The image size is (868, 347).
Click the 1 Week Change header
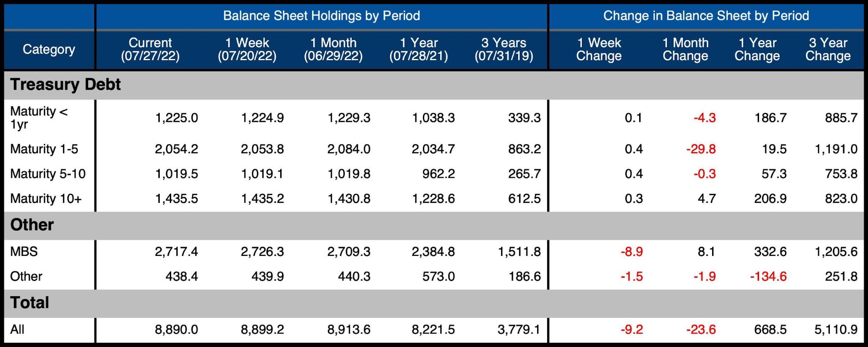(x=599, y=49)
